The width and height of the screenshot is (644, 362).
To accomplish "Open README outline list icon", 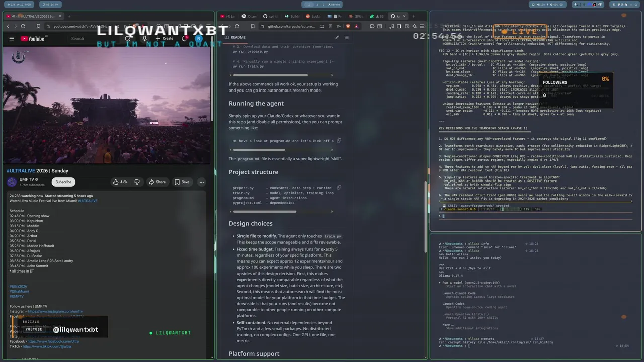I will tap(347, 37).
